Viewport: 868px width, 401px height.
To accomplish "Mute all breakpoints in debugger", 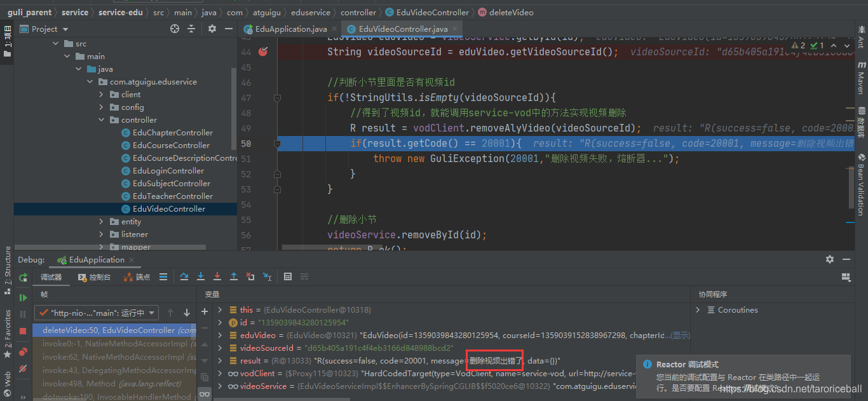I will coord(24,369).
